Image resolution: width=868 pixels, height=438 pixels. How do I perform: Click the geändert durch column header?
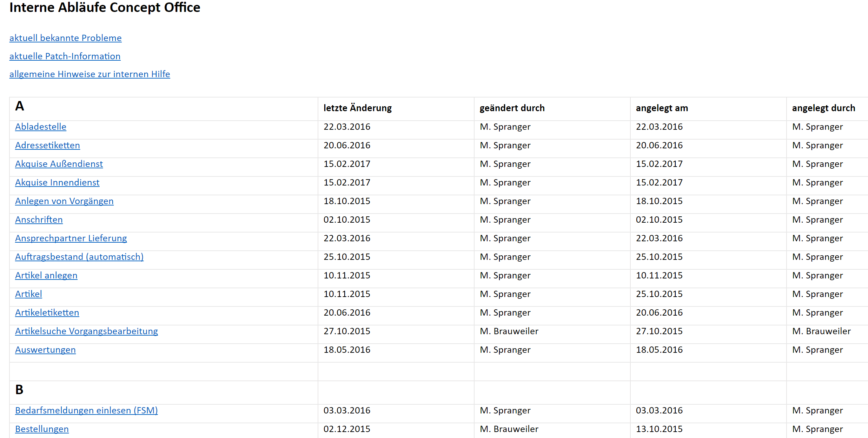tap(512, 108)
